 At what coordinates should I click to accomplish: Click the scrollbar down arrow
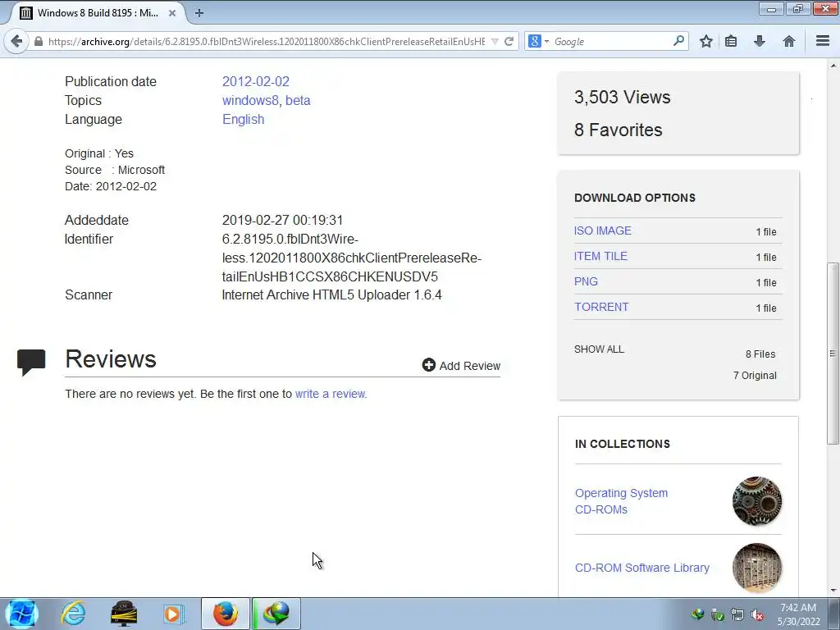833,591
